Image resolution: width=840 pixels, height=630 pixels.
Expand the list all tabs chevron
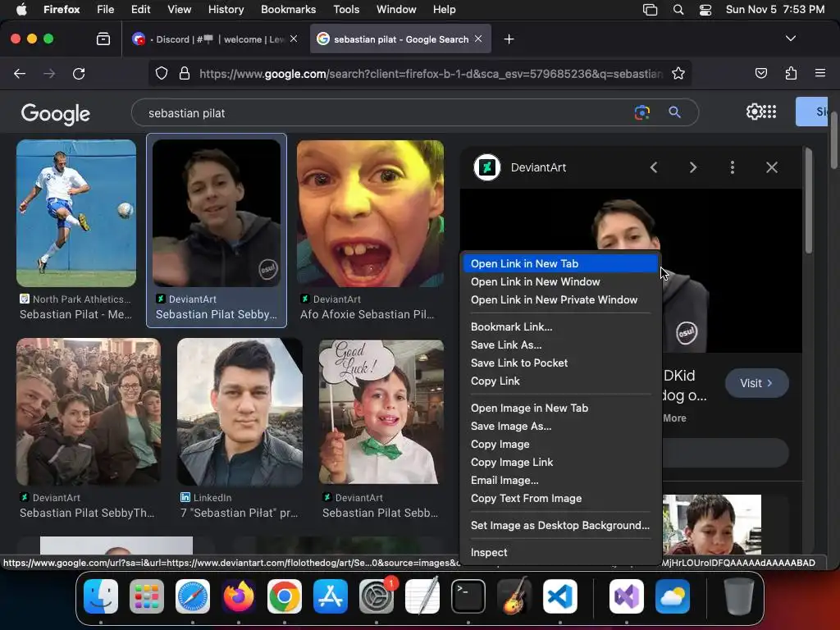[791, 39]
